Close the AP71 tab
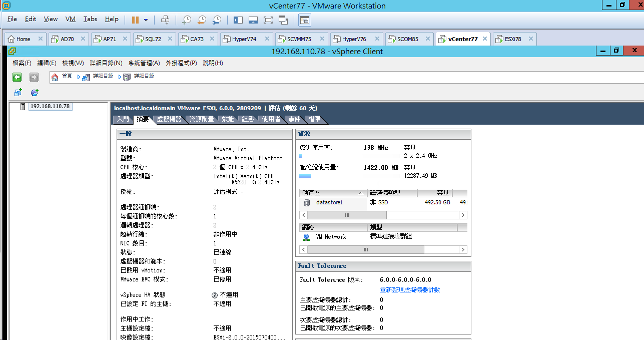644x340 pixels. point(125,39)
